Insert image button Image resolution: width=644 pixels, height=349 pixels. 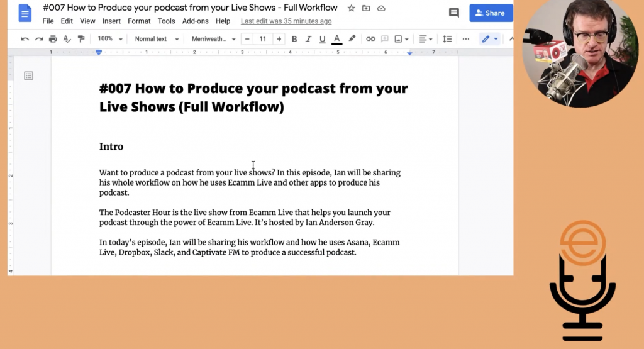click(398, 39)
